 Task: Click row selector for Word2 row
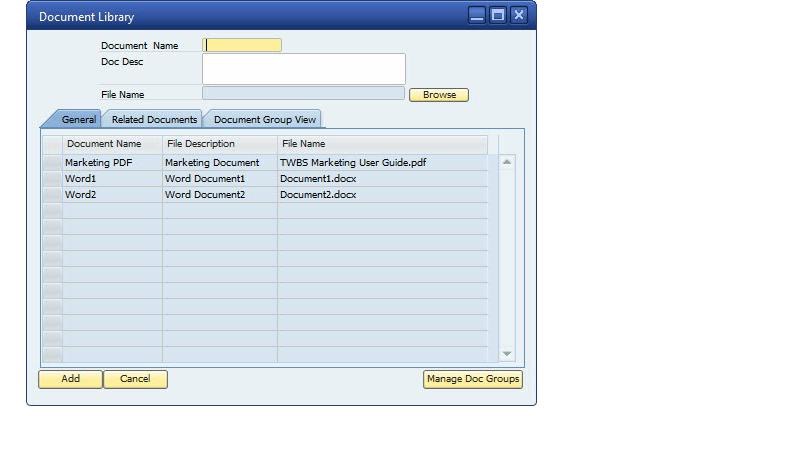coord(52,195)
